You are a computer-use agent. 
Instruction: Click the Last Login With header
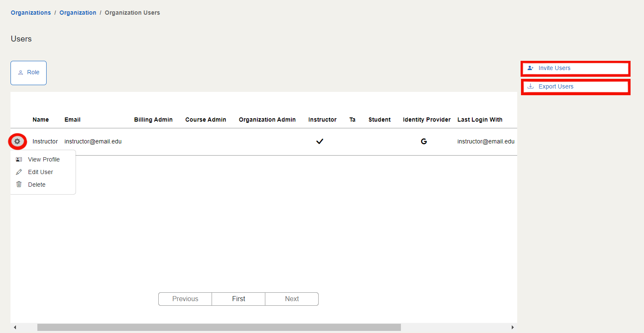480,120
